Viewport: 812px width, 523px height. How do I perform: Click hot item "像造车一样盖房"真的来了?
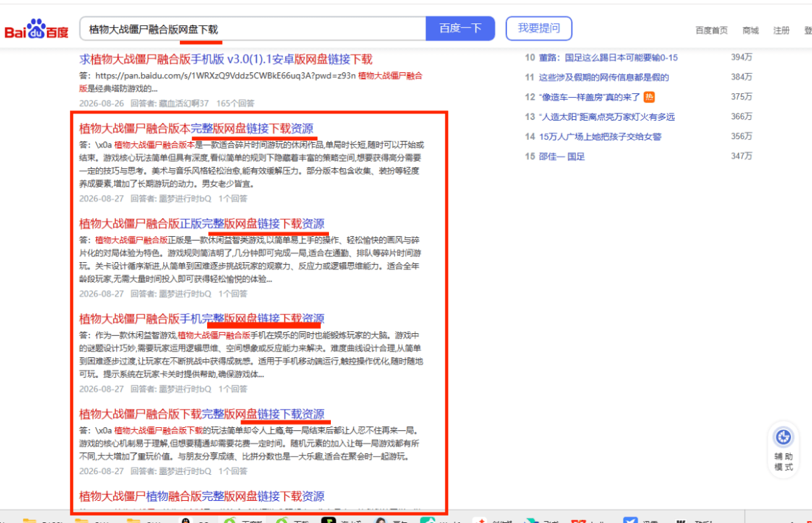click(589, 97)
